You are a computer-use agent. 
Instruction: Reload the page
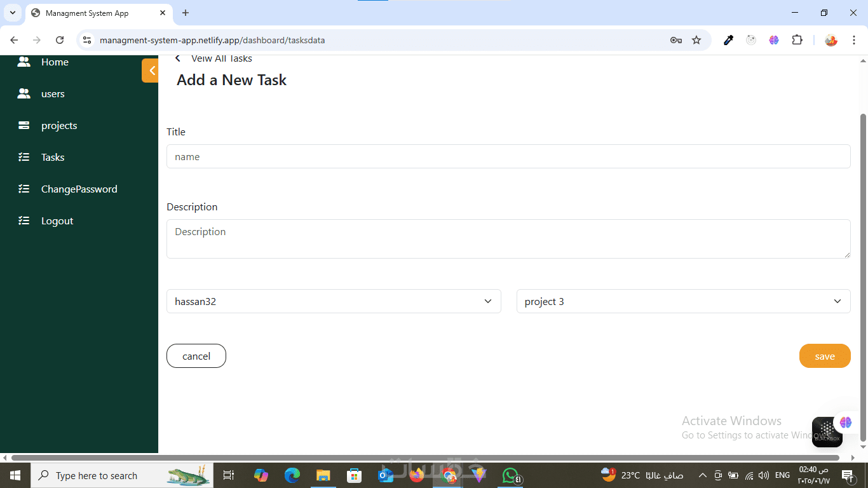(60, 40)
